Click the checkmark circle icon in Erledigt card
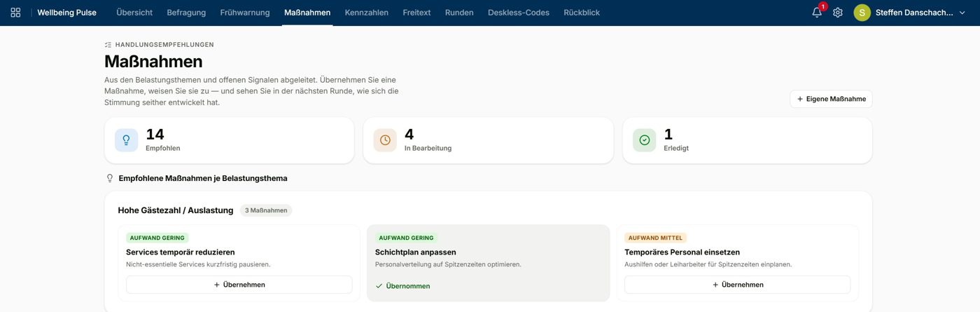 coord(645,140)
